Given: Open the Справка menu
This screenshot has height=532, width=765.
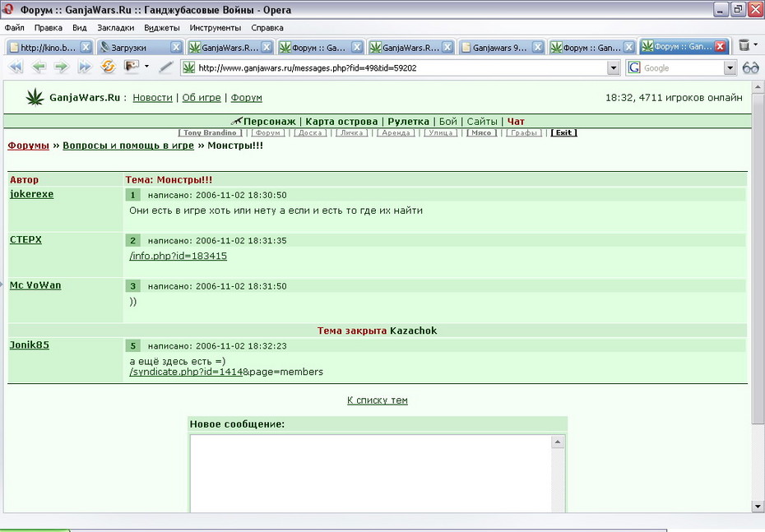Looking at the screenshot, I should coord(267,28).
